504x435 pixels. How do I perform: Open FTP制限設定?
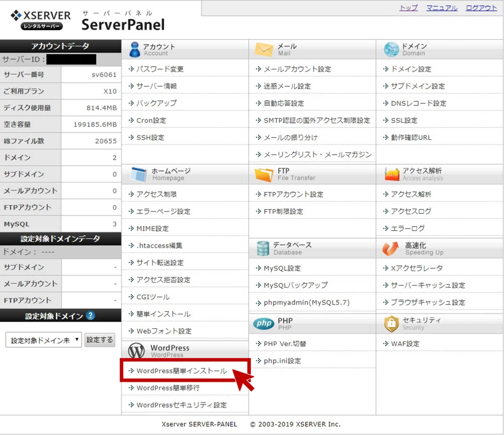283,211
